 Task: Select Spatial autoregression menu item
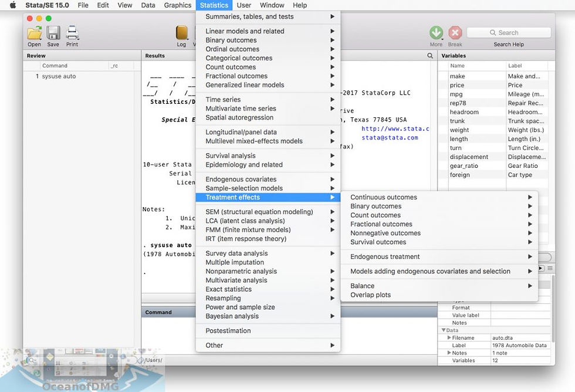coord(268,117)
